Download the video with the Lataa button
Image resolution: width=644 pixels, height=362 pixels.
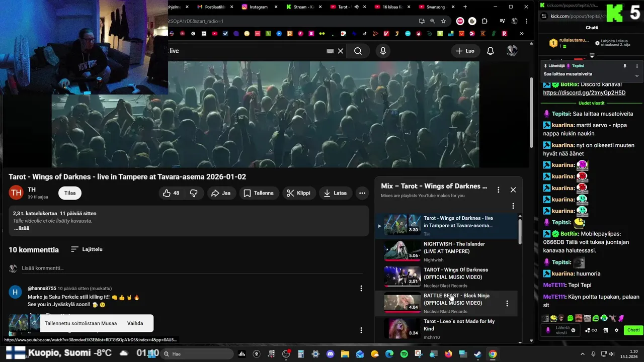[x=335, y=193]
